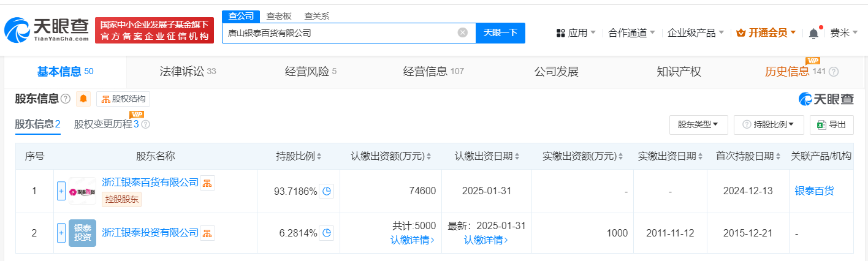This screenshot has height=261, width=868.
Task: Select the 股权变更历程 sub-tab
Action: click(x=107, y=124)
